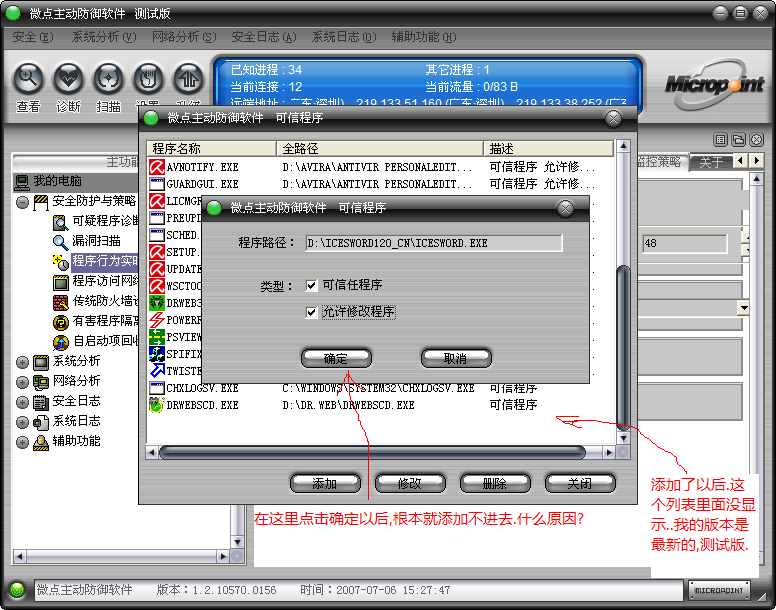Click the 我的电脑 computer icon
The height and width of the screenshot is (610, 776).
[22, 181]
